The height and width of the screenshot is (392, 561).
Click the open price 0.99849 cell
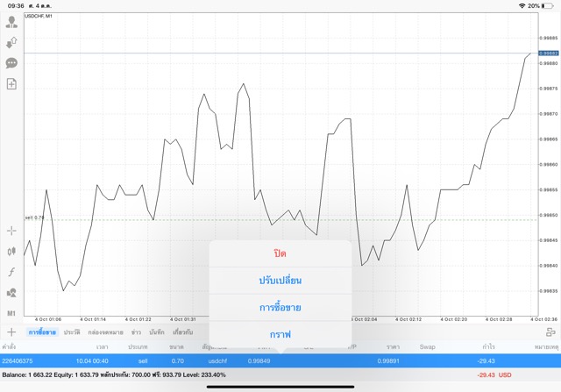[259, 360]
